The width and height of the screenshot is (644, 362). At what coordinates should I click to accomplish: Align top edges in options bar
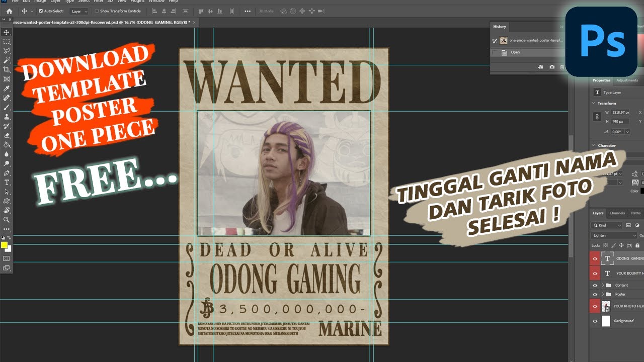[201, 11]
